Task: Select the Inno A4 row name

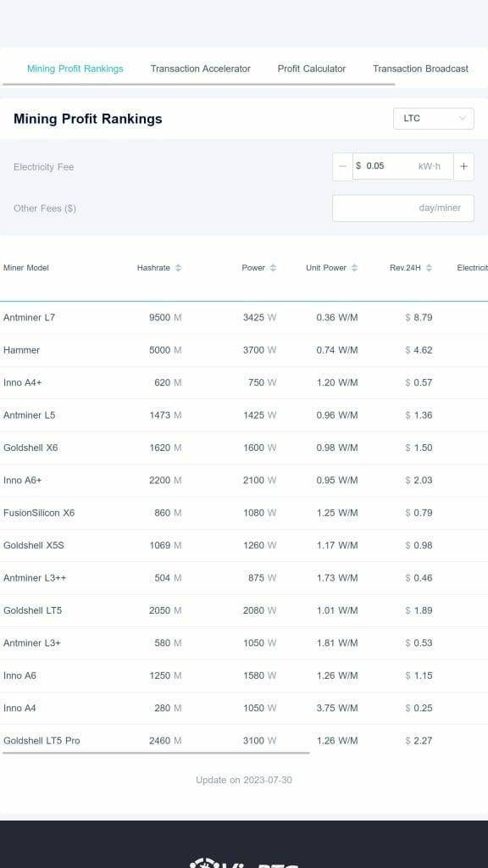Action: 20,708
